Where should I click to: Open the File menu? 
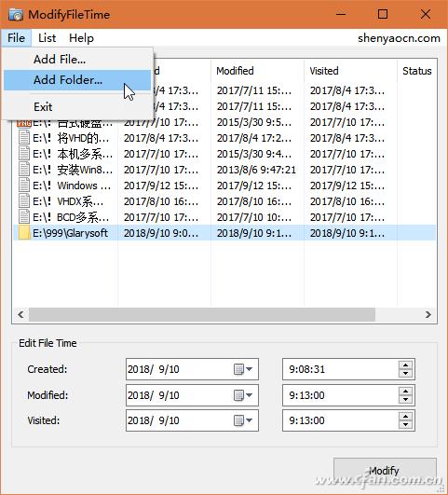click(x=16, y=38)
